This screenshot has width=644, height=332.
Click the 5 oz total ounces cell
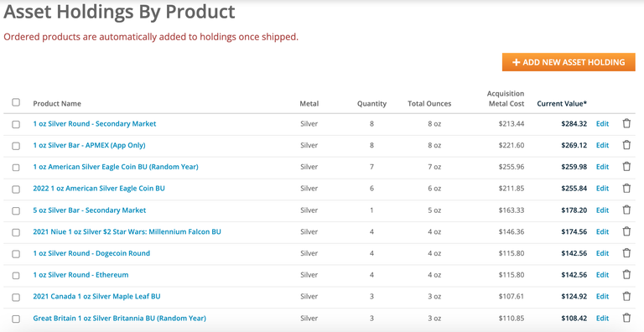[x=434, y=210]
